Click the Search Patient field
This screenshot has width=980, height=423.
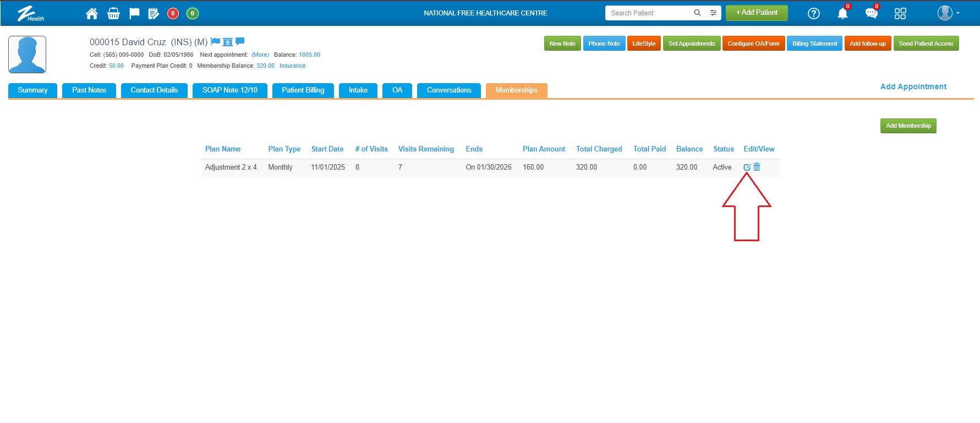click(x=647, y=13)
